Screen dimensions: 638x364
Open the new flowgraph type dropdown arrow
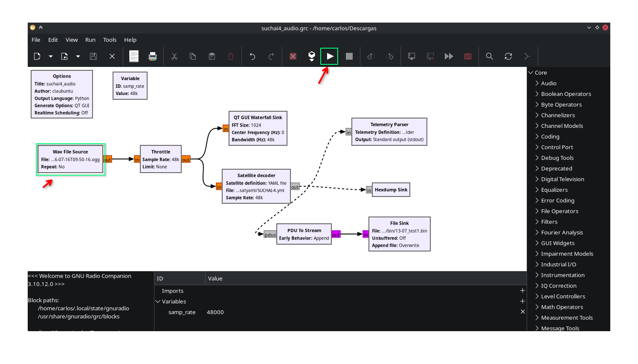pyautogui.click(x=51, y=56)
